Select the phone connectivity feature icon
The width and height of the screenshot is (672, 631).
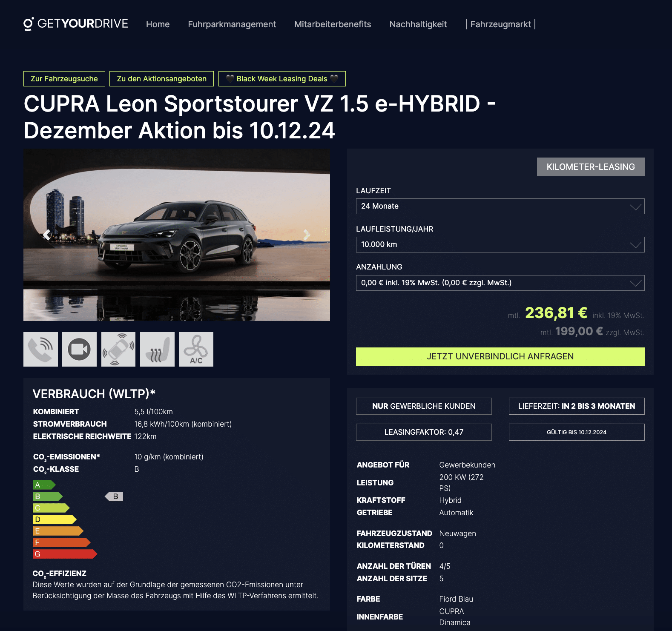pos(40,349)
